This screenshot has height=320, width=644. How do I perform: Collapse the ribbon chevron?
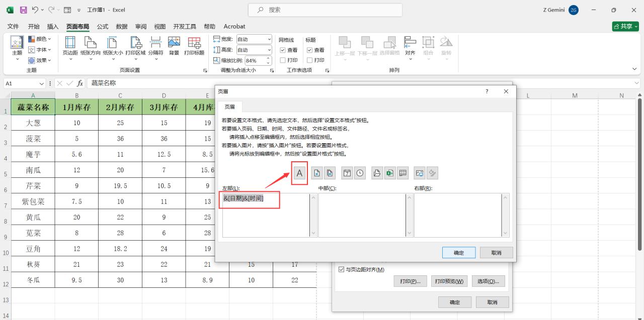(634, 69)
